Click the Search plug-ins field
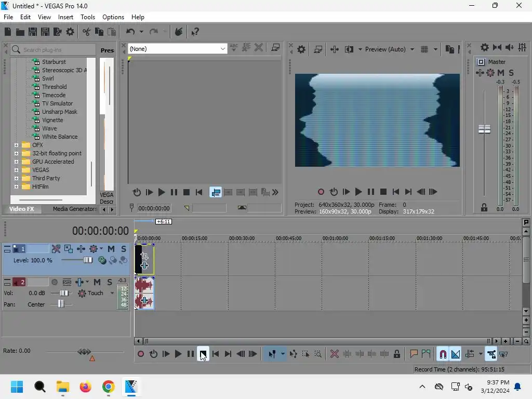This screenshot has height=399, width=532. pos(52,50)
